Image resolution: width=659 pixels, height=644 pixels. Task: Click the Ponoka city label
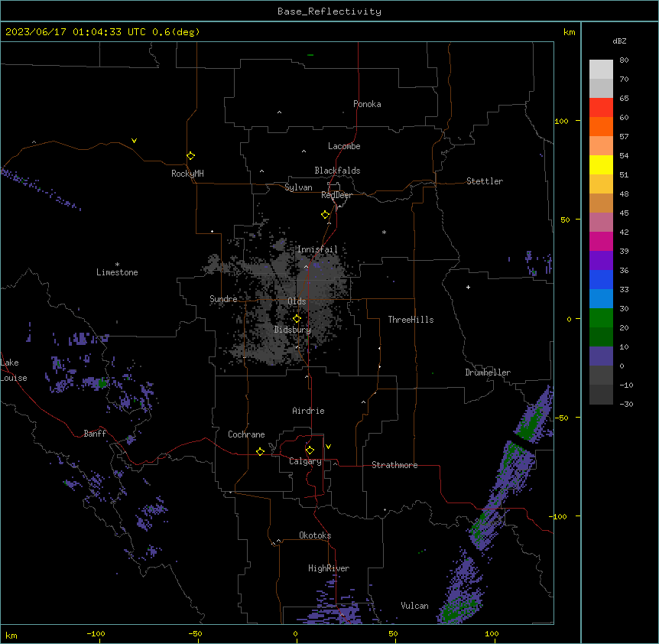[x=367, y=104]
